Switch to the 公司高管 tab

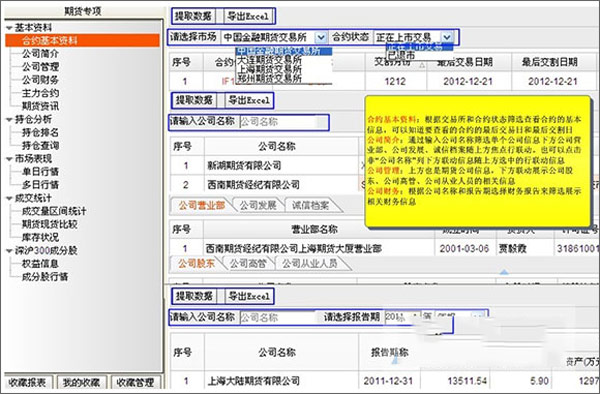pyautogui.click(x=248, y=263)
